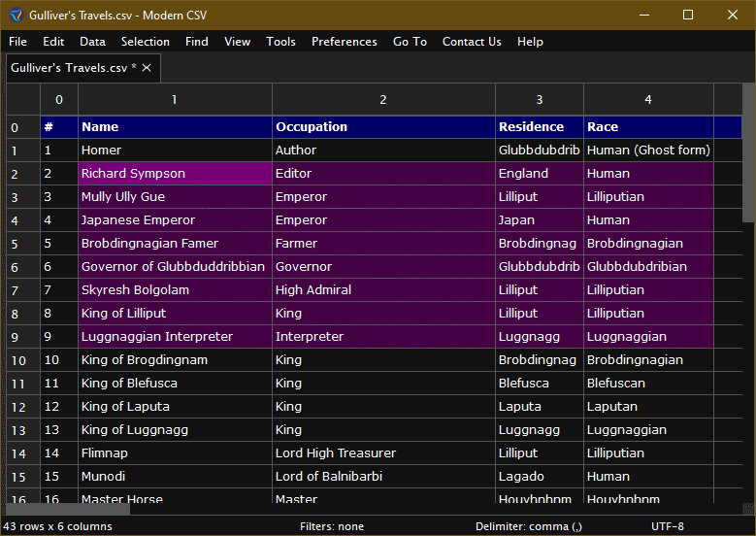Select the 'Glubbdubdribian' cell
Viewport: 756px width, 536px height.
click(x=648, y=266)
